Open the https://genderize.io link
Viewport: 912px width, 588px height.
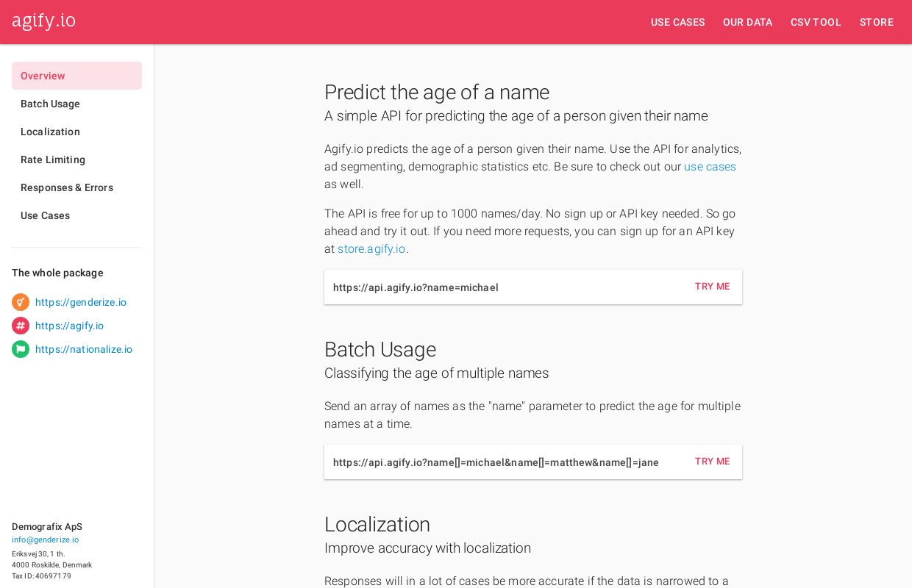[x=81, y=302]
